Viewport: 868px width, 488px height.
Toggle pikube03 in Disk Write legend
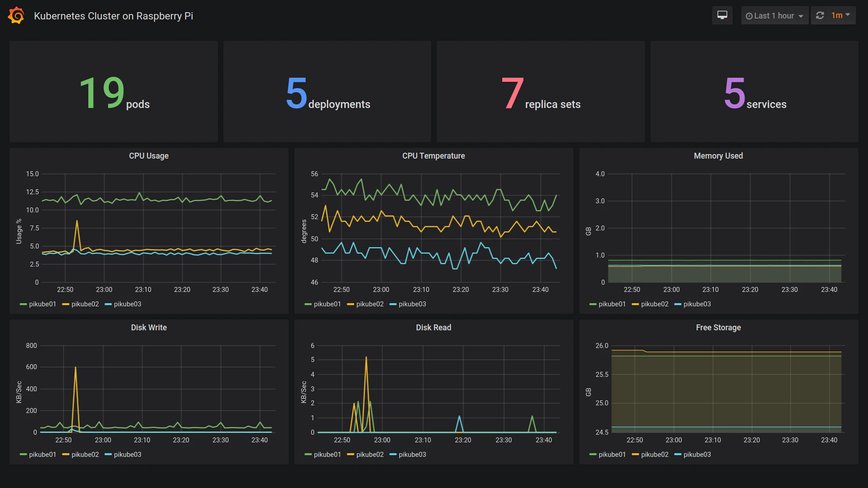[123, 455]
